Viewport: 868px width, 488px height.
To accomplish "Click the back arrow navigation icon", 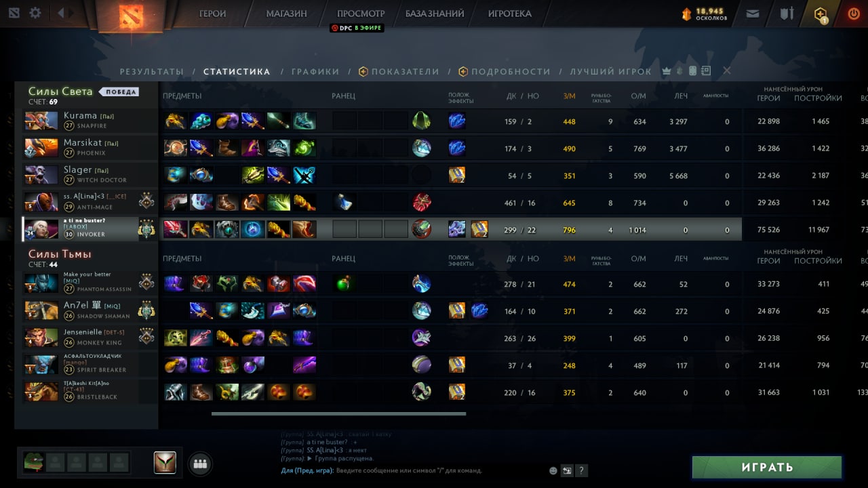I will coord(62,13).
